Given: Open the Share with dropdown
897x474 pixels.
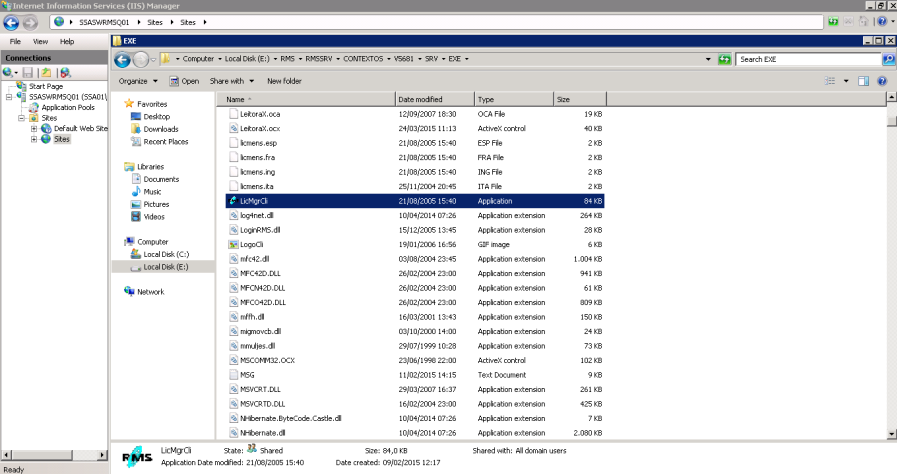Looking at the screenshot, I should click(x=232, y=81).
